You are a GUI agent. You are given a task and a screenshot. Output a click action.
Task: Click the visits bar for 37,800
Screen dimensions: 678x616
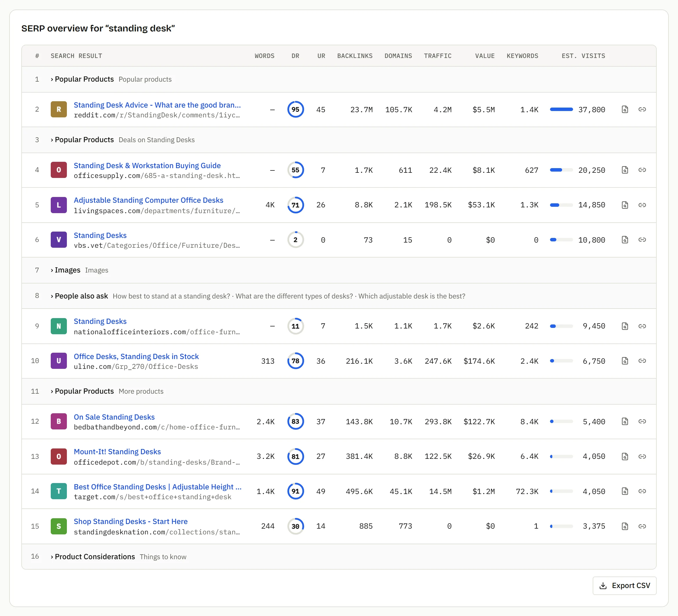pos(561,109)
